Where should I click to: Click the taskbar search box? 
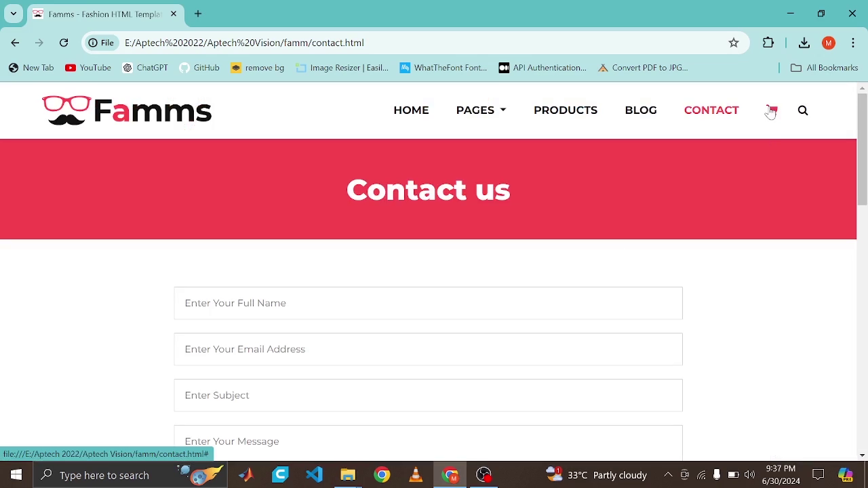click(130, 475)
